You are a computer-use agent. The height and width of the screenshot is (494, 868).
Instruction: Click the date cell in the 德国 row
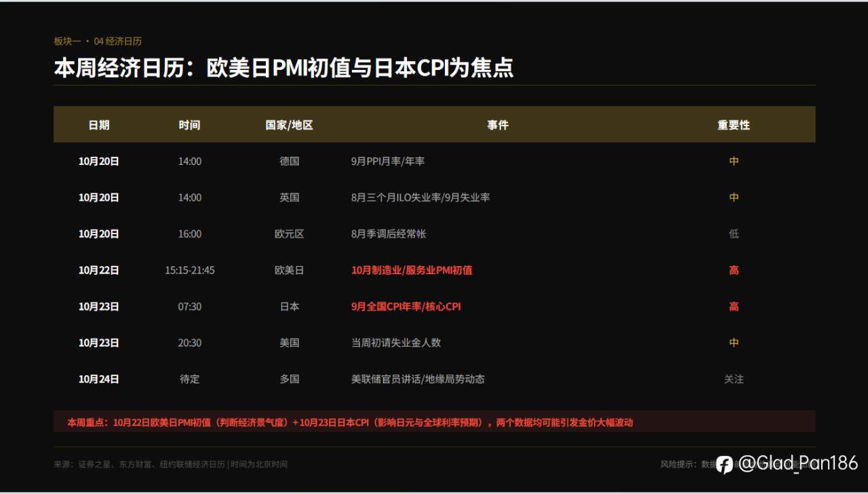coord(99,161)
